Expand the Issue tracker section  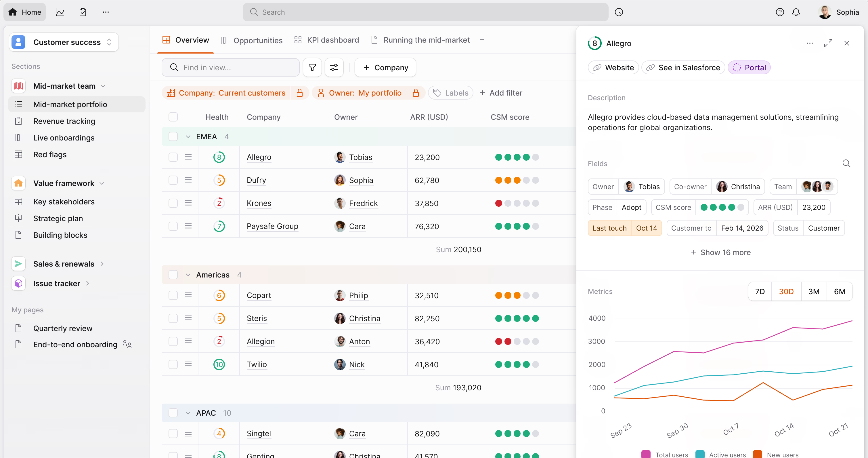coord(88,283)
